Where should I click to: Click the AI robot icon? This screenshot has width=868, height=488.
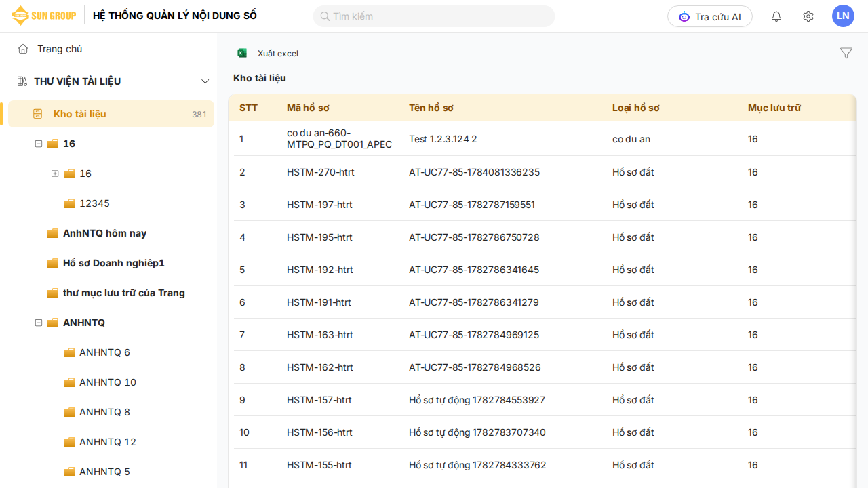coord(684,16)
